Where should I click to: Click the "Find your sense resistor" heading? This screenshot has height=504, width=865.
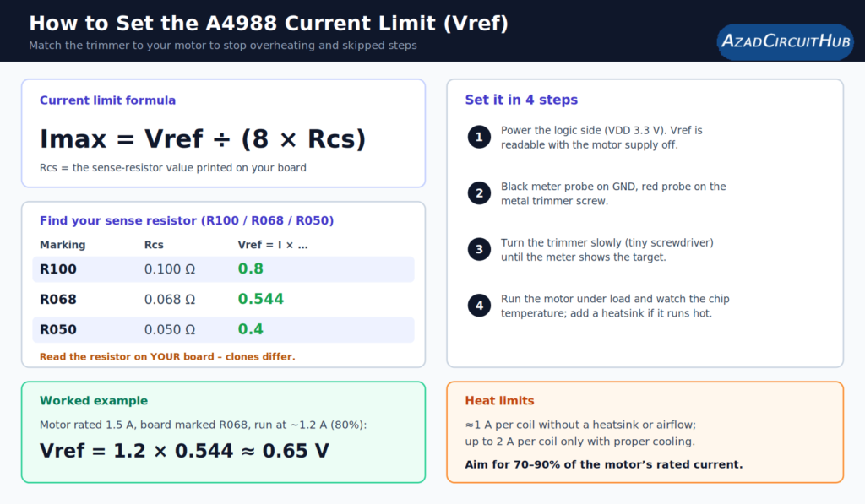point(187,220)
